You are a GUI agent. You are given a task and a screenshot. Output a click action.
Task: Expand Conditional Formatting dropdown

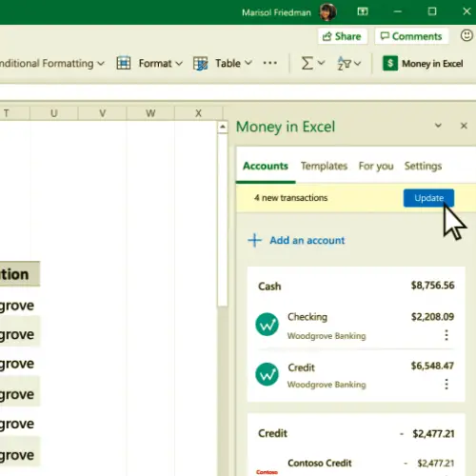(x=101, y=63)
